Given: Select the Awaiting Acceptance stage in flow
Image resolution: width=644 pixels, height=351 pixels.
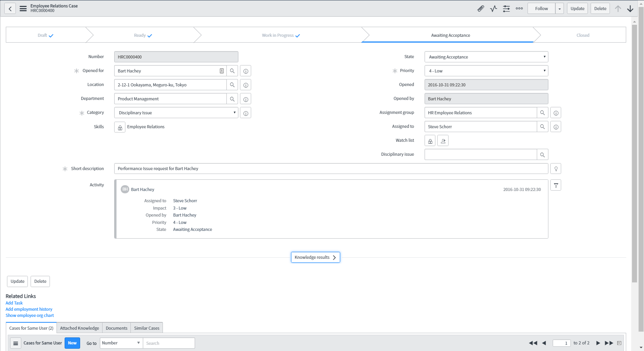Looking at the screenshot, I should coord(450,35).
